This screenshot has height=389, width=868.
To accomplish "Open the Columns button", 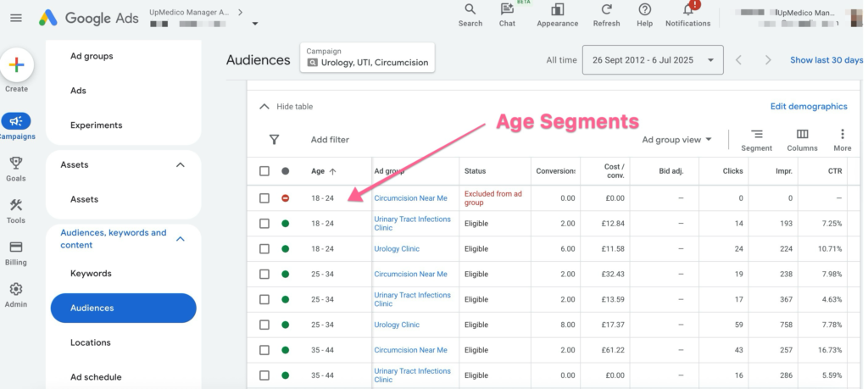I will (802, 140).
